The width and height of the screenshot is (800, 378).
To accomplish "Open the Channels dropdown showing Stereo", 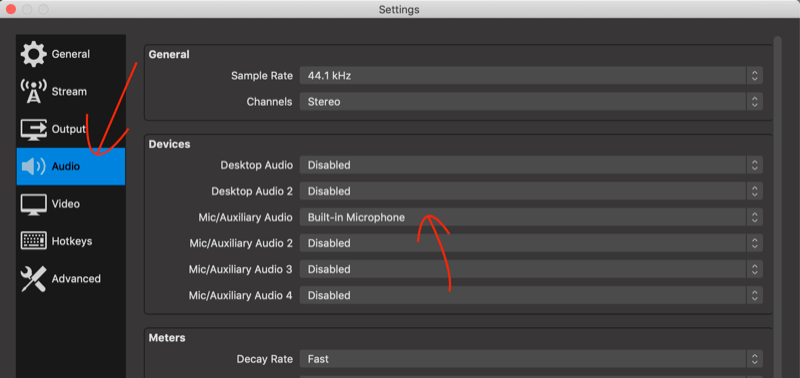I will 531,102.
